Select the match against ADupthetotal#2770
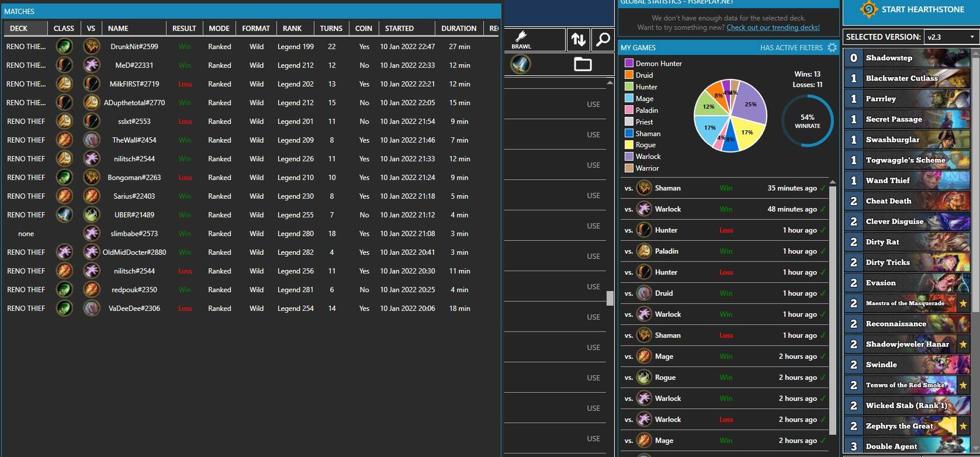This screenshot has height=457, width=980. [251, 102]
